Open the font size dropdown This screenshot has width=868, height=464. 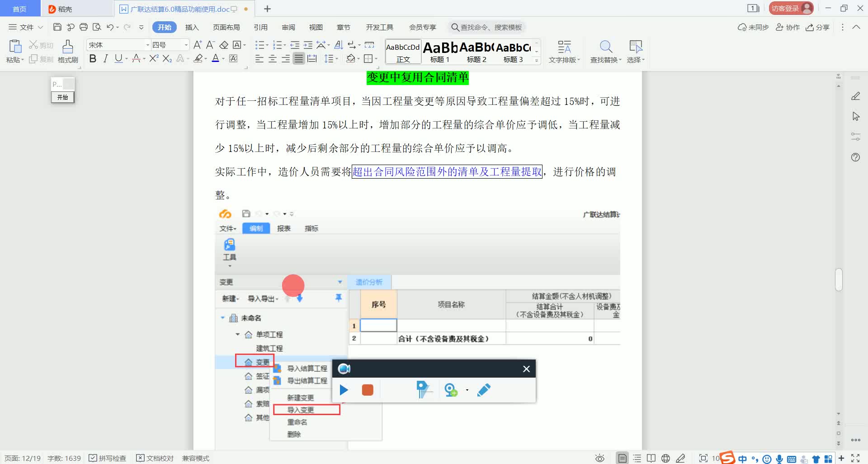coord(186,45)
